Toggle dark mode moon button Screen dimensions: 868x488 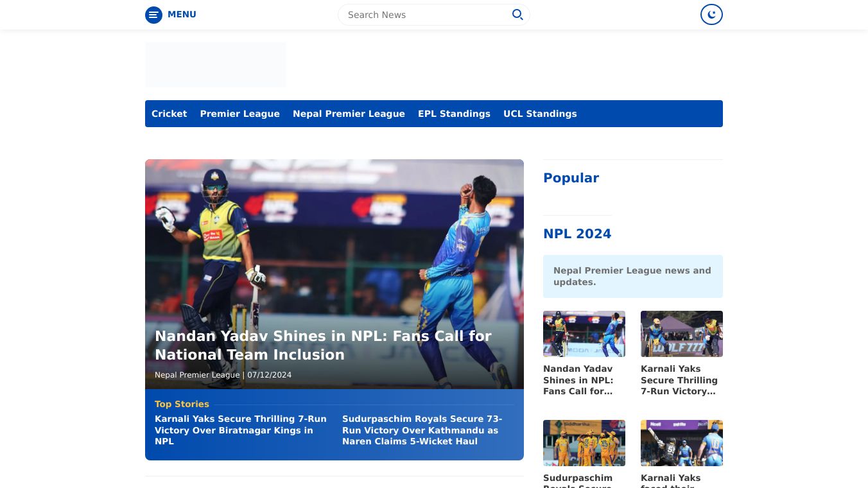click(x=711, y=15)
